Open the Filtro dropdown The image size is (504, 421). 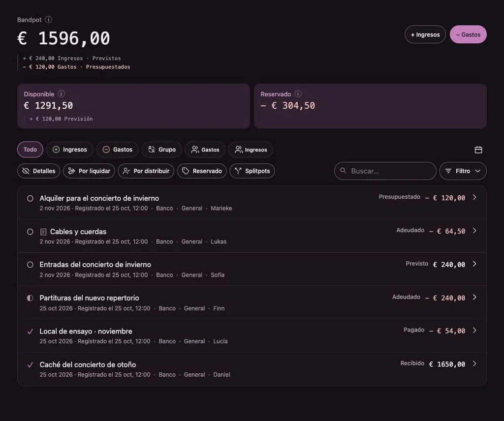click(463, 171)
